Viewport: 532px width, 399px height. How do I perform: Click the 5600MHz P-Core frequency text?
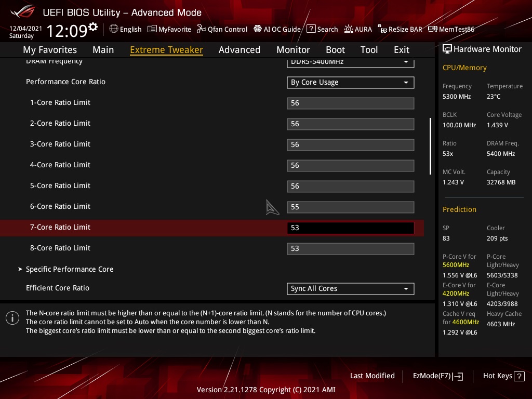[x=456, y=265]
